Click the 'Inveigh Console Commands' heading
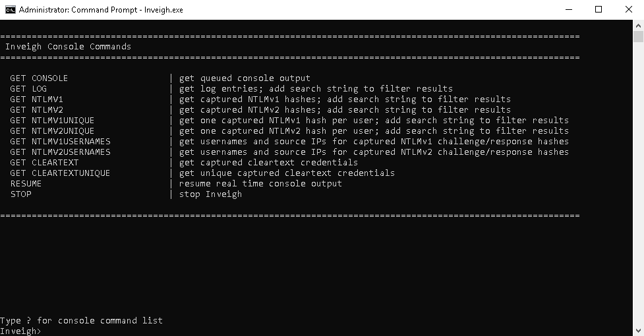644x336 pixels. pos(68,46)
